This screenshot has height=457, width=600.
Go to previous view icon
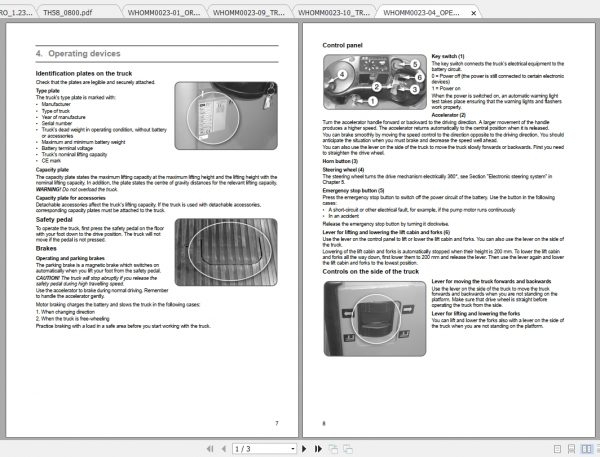333,449
